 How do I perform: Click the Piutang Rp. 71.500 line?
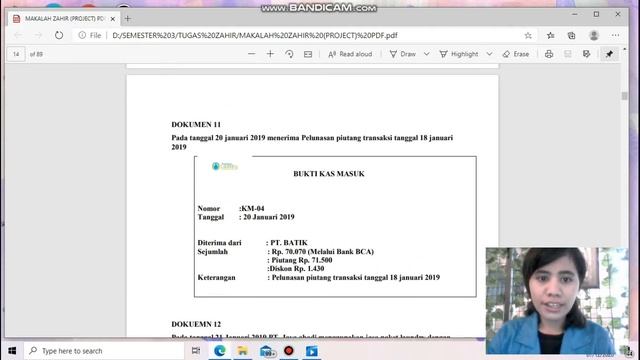(302, 260)
